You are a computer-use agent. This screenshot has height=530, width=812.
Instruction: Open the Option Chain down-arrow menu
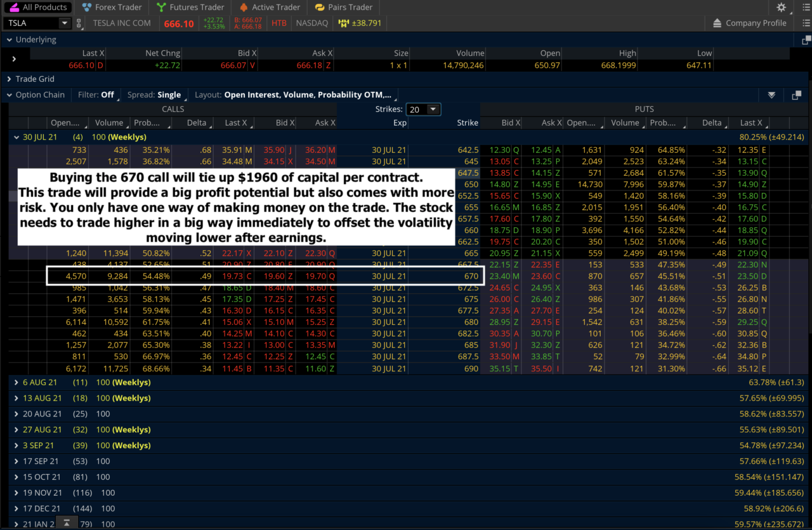[x=771, y=95]
